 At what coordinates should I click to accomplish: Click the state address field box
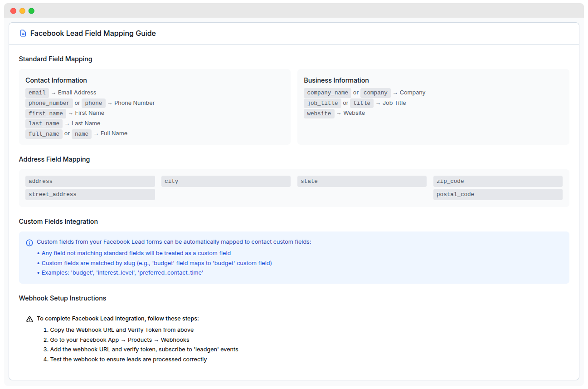362,181
